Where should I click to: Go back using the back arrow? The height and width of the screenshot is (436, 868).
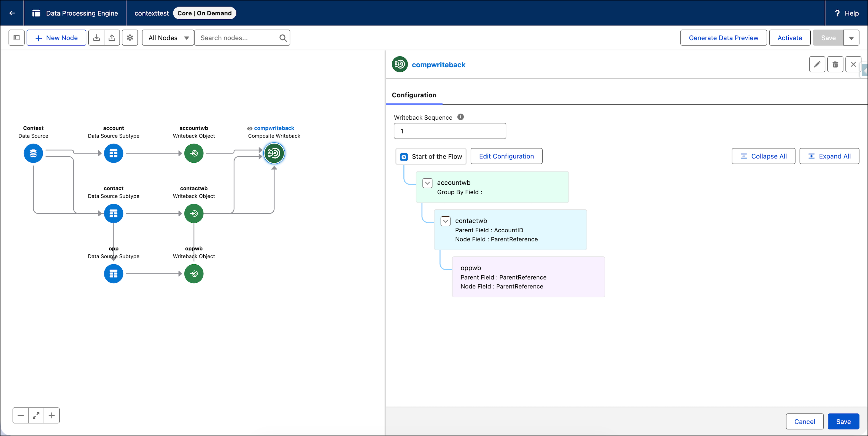tap(12, 13)
